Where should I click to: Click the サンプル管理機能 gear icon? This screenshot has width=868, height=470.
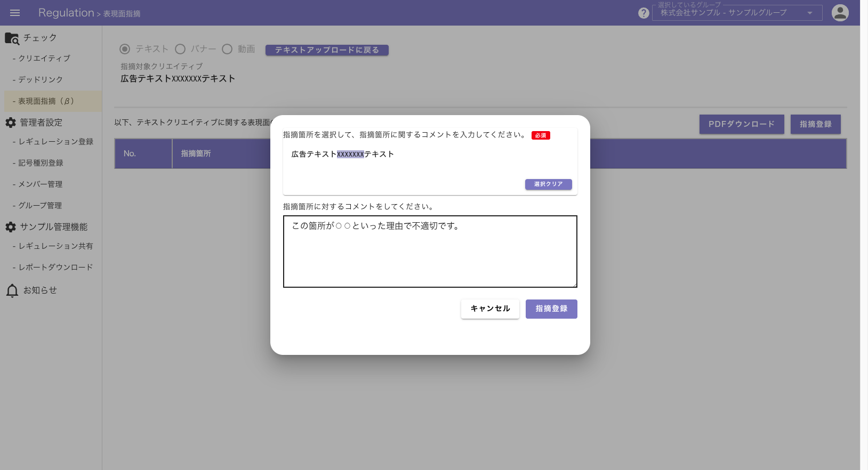click(11, 227)
